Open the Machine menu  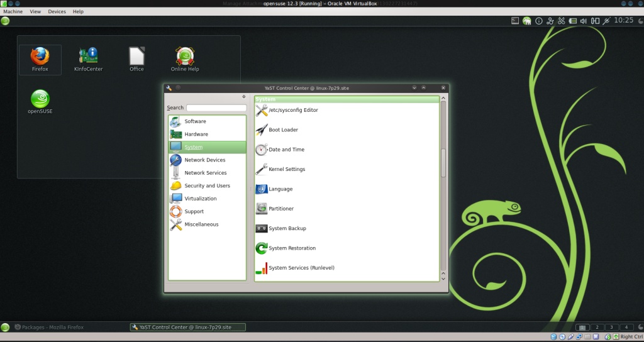click(13, 11)
